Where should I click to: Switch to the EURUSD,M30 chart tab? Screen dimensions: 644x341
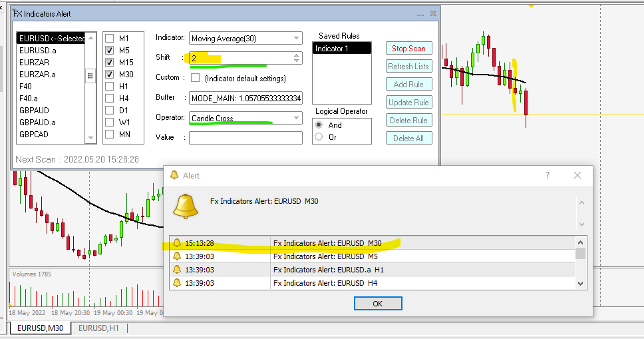pos(40,328)
